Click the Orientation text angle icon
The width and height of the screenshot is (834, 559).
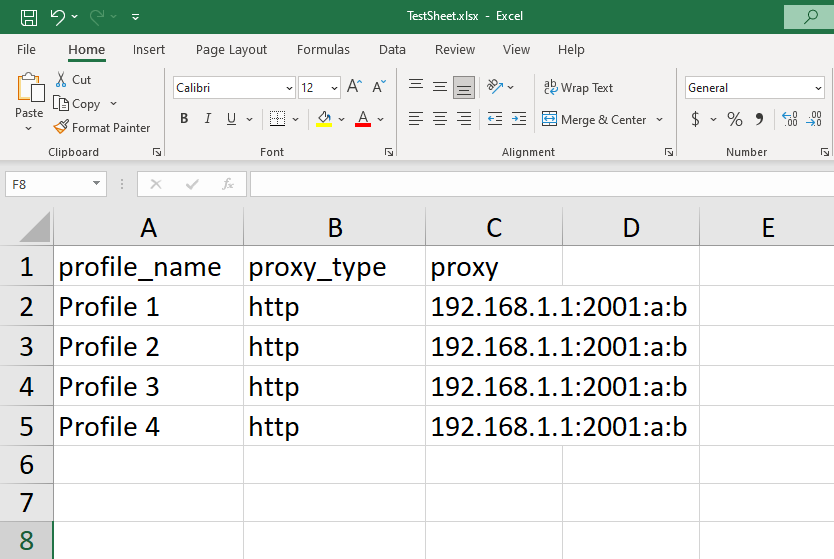(x=495, y=87)
